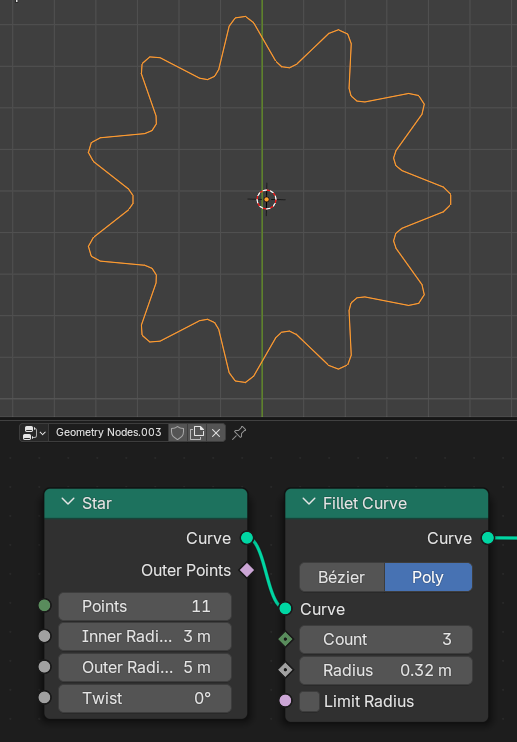Click the Outer Points diamond socket
This screenshot has height=742, width=517.
click(x=247, y=570)
